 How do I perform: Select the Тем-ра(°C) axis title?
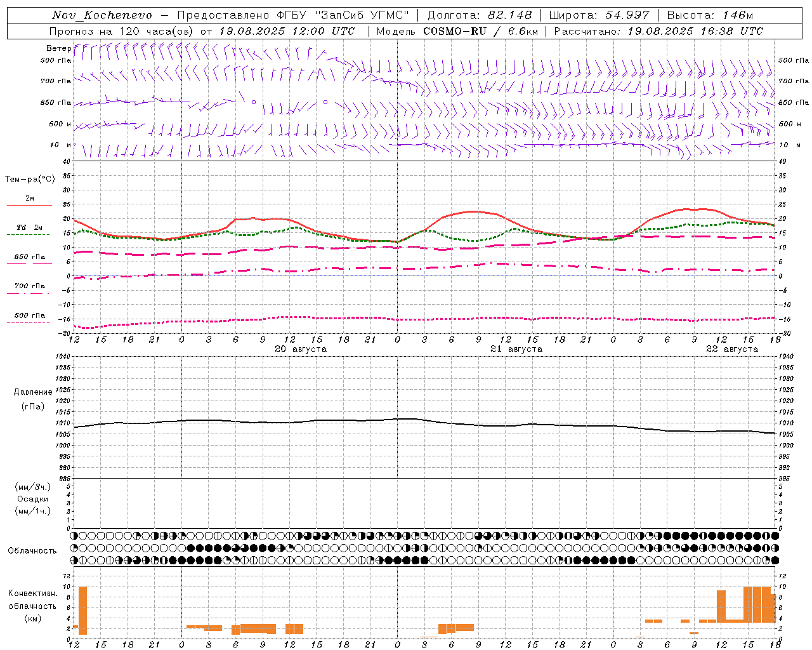tap(30, 180)
